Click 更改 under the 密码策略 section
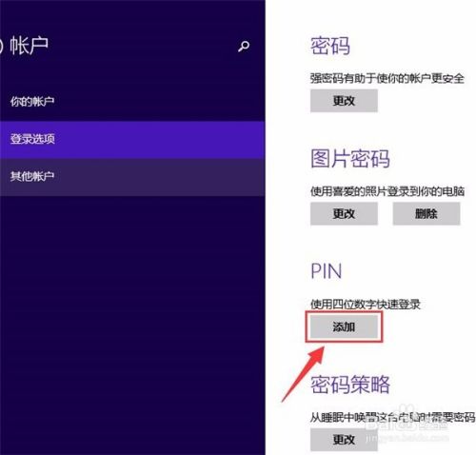 click(x=344, y=440)
